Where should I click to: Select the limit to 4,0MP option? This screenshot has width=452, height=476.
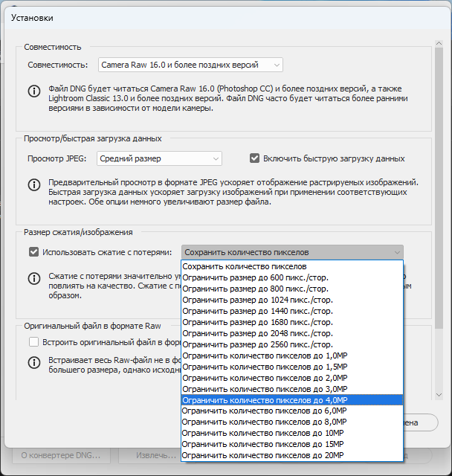click(x=291, y=399)
